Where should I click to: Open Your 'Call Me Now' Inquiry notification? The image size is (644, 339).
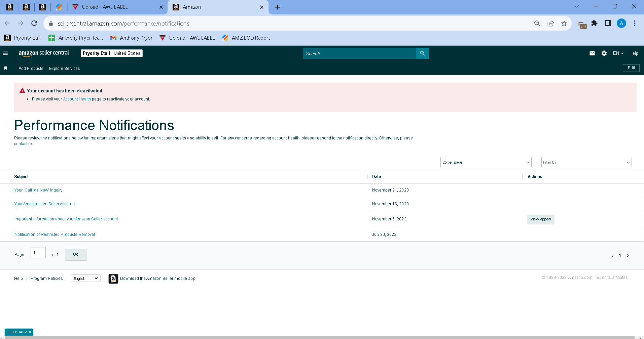(x=38, y=190)
